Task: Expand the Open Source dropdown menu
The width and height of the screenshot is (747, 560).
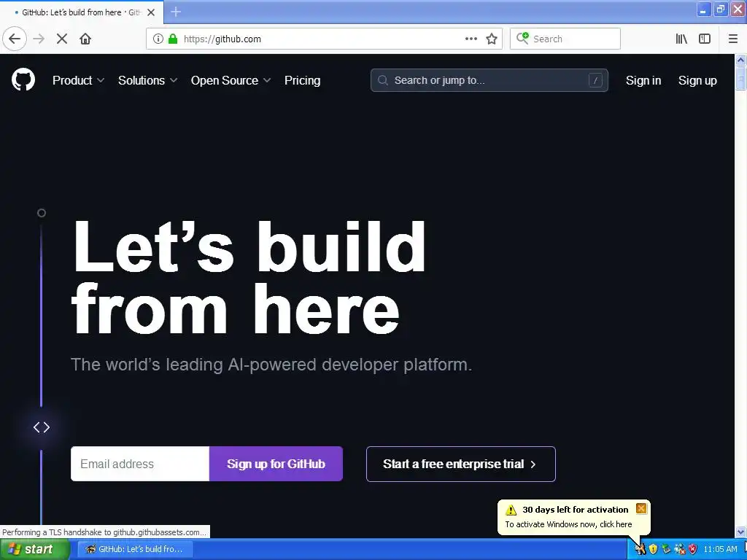Action: pos(231,80)
